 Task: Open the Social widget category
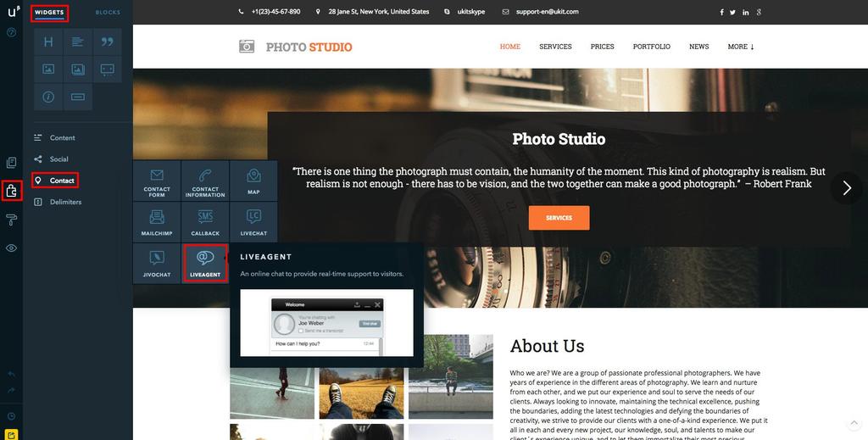click(51, 159)
